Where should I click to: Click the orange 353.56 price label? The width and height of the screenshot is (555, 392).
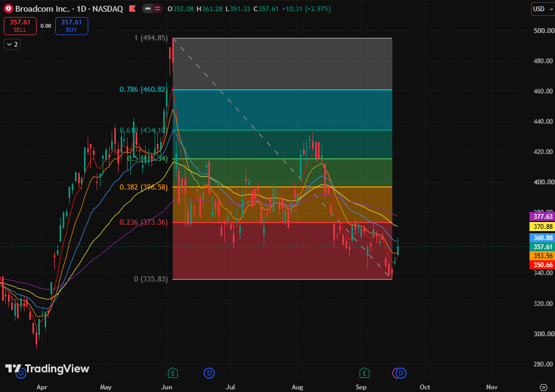click(x=542, y=256)
